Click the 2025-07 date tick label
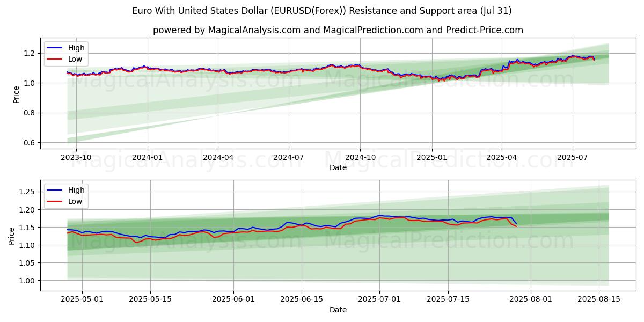Viewport: 644px width, 322px height. 572,157
